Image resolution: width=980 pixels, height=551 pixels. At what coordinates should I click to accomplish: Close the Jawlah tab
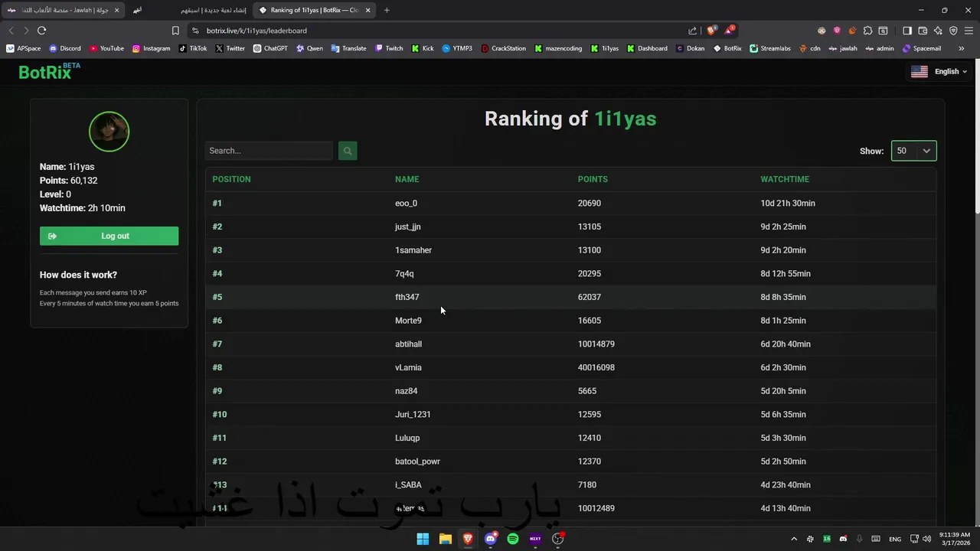tap(116, 10)
